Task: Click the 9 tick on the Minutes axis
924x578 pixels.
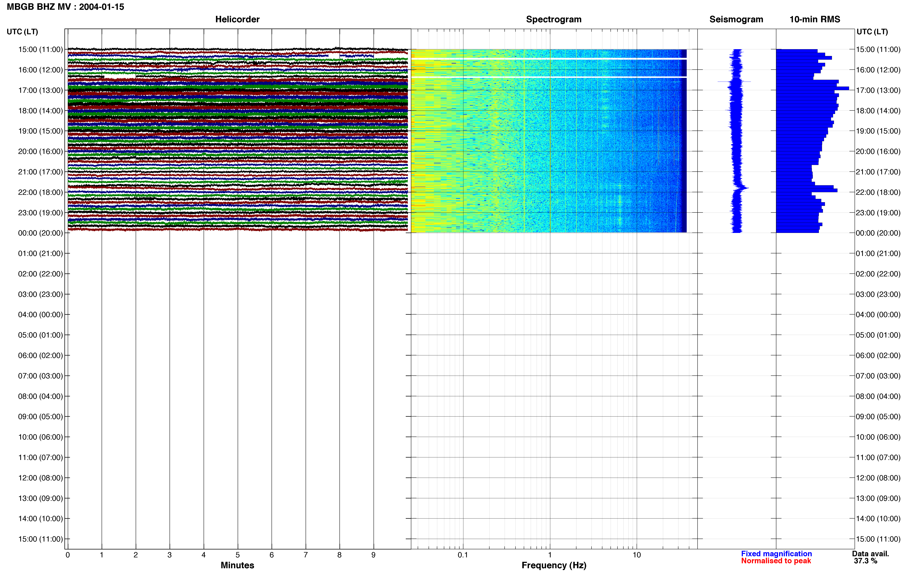Action: pyautogui.click(x=373, y=555)
